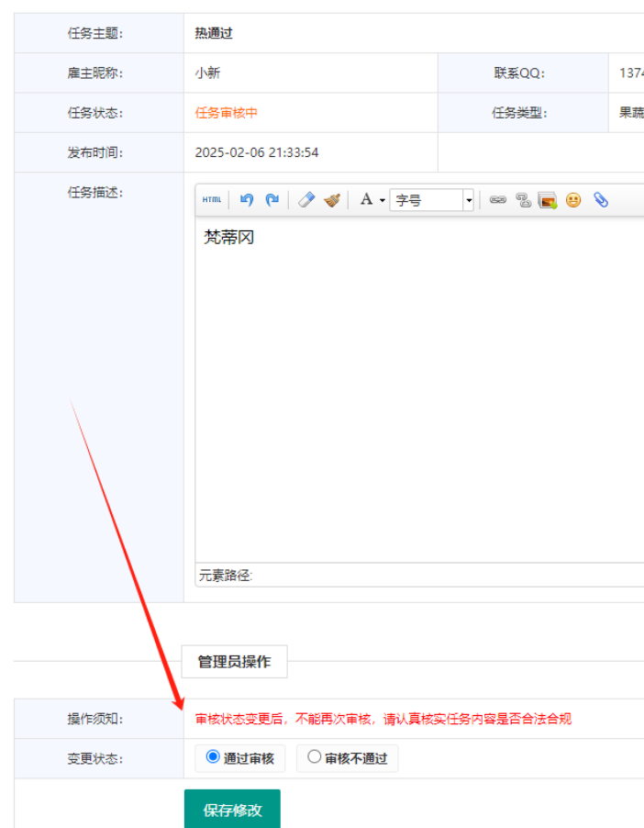Open the font color dropdown arrow

click(383, 200)
